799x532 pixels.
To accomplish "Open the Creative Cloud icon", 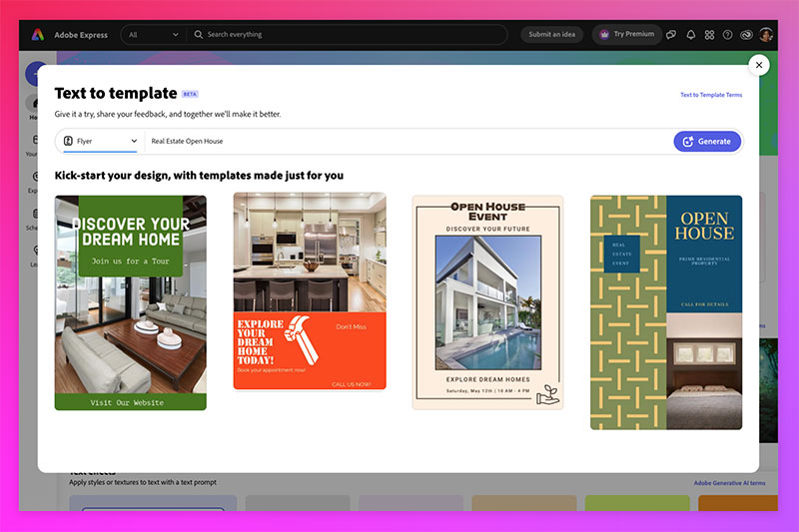I will tap(746, 34).
